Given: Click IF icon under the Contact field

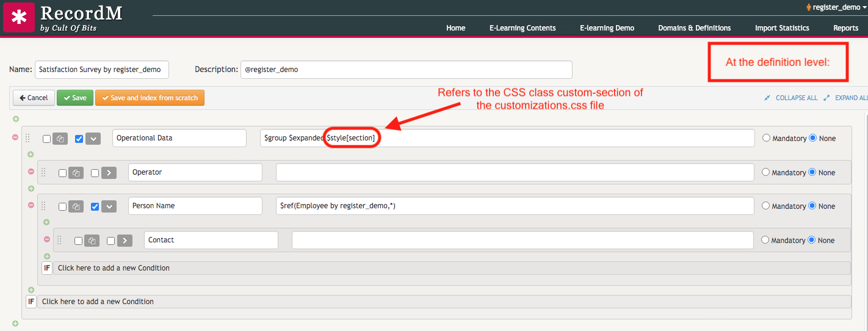Looking at the screenshot, I should pos(47,268).
